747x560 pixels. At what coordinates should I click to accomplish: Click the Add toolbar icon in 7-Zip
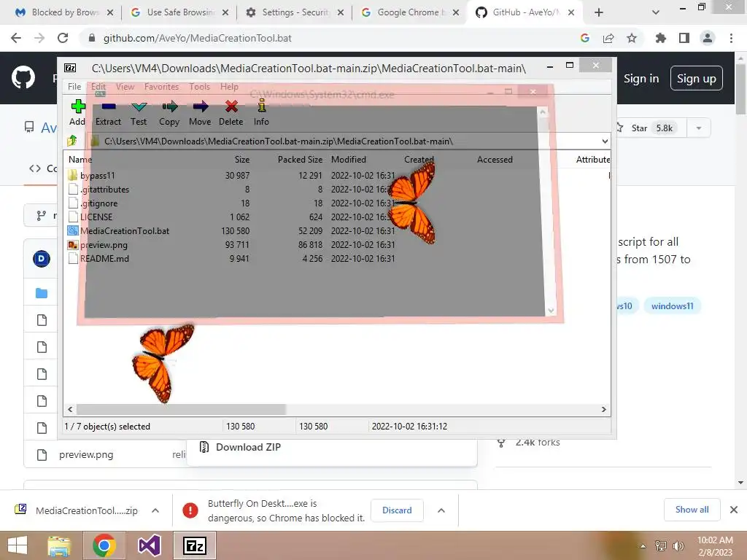point(77,112)
